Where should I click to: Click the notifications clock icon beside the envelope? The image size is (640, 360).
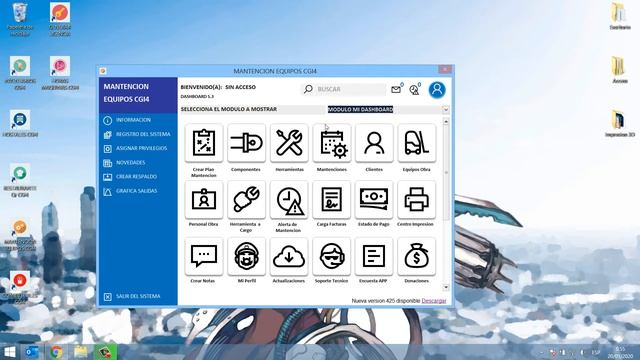(x=414, y=90)
